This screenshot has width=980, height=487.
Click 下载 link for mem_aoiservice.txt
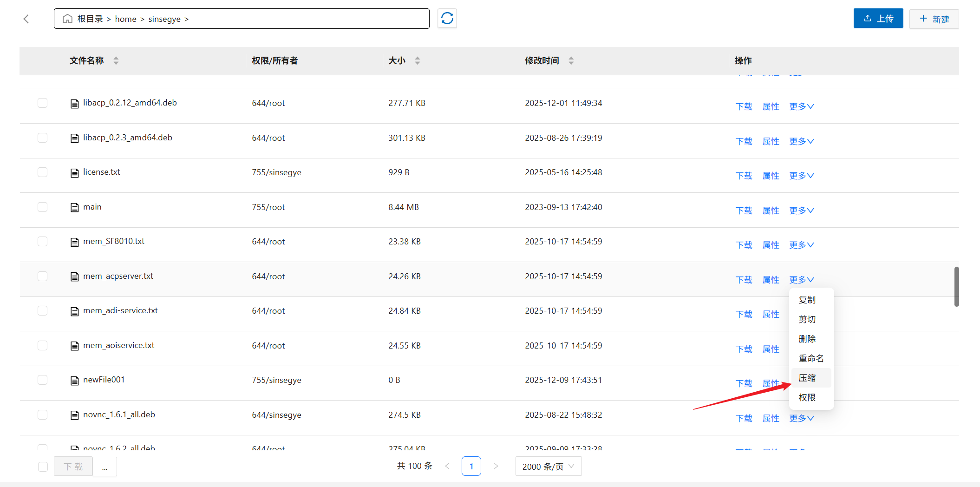744,349
